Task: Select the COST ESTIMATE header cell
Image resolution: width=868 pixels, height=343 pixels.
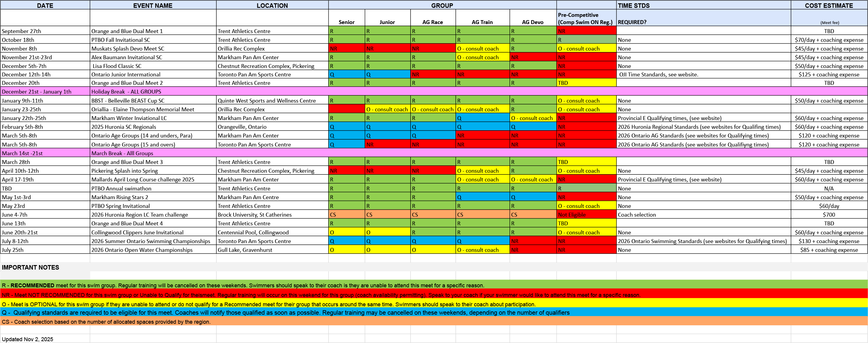Action: (x=829, y=5)
